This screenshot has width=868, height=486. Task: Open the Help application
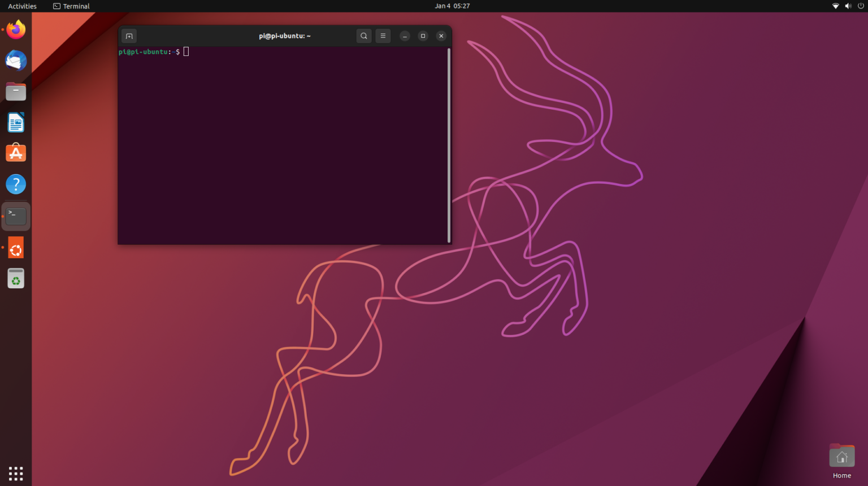click(16, 184)
